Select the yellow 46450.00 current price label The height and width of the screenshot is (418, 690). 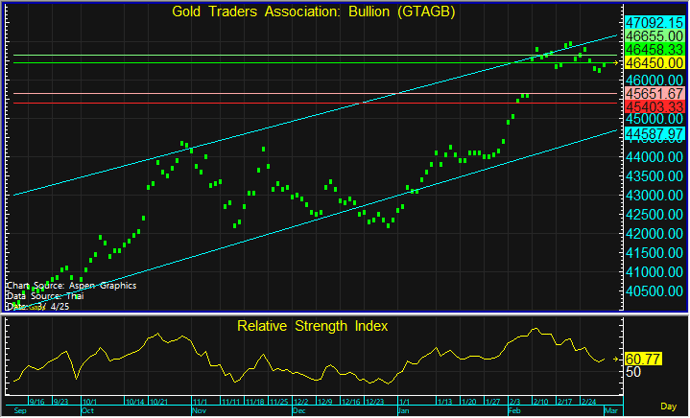(654, 62)
